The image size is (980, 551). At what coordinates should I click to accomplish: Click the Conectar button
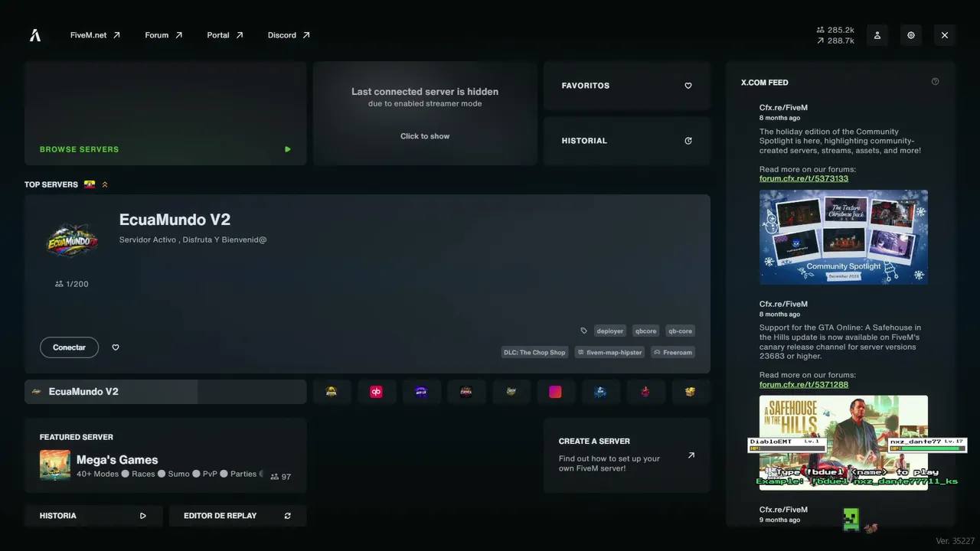pos(69,347)
